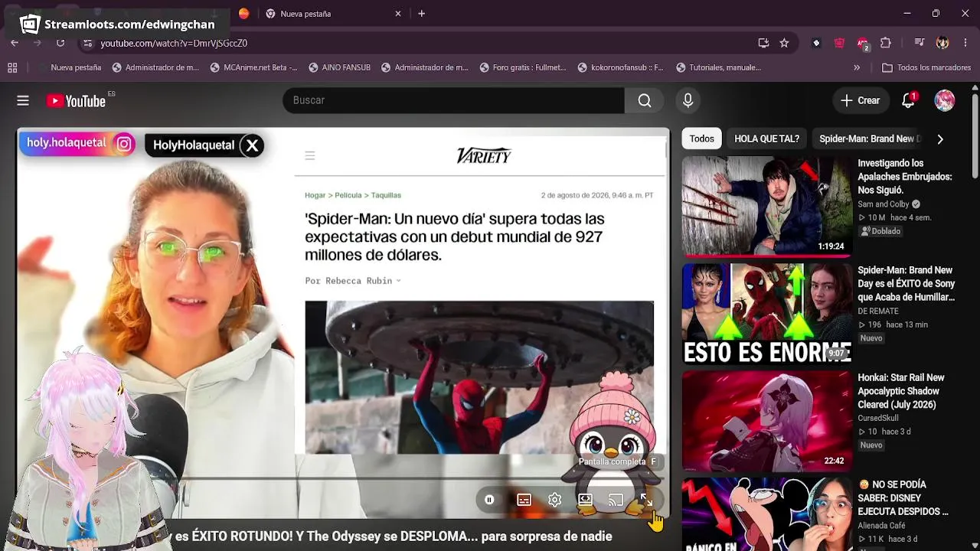Screen dimensions: 980x551
Task: Open the YouTube guide hamburger menu
Action: coord(23,100)
